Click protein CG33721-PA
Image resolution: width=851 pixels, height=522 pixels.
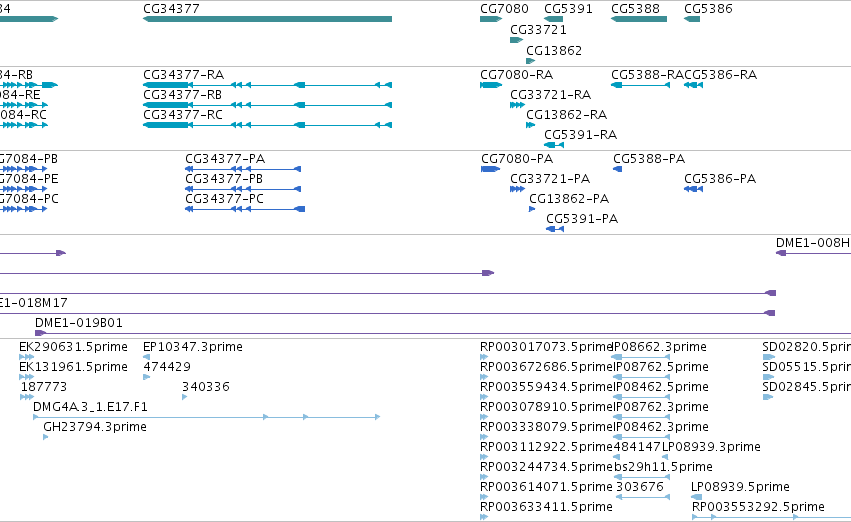[517, 189]
